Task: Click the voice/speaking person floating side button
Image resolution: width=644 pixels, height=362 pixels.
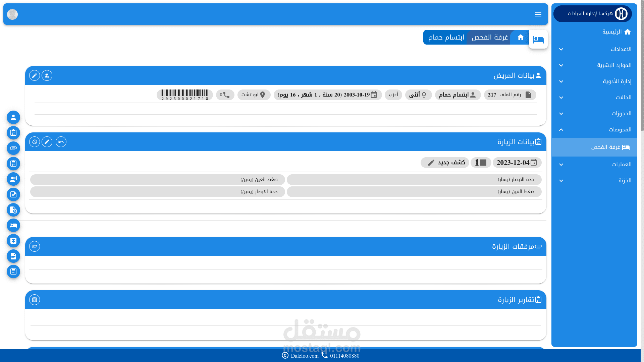Action: (x=13, y=179)
